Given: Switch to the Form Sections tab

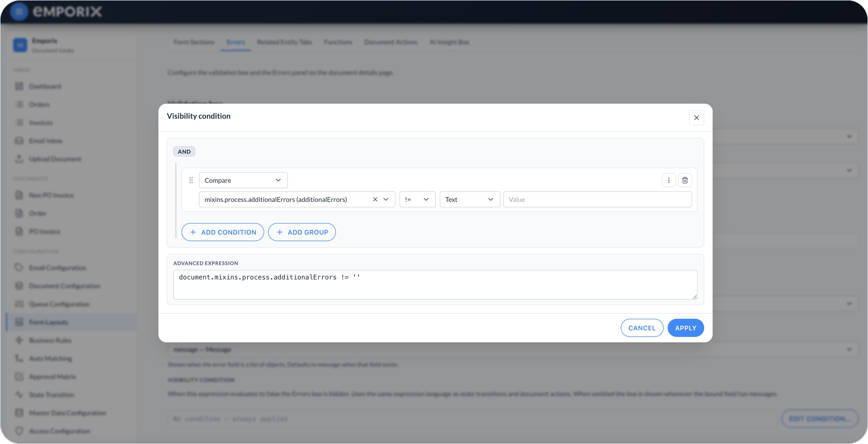Looking at the screenshot, I should point(194,42).
